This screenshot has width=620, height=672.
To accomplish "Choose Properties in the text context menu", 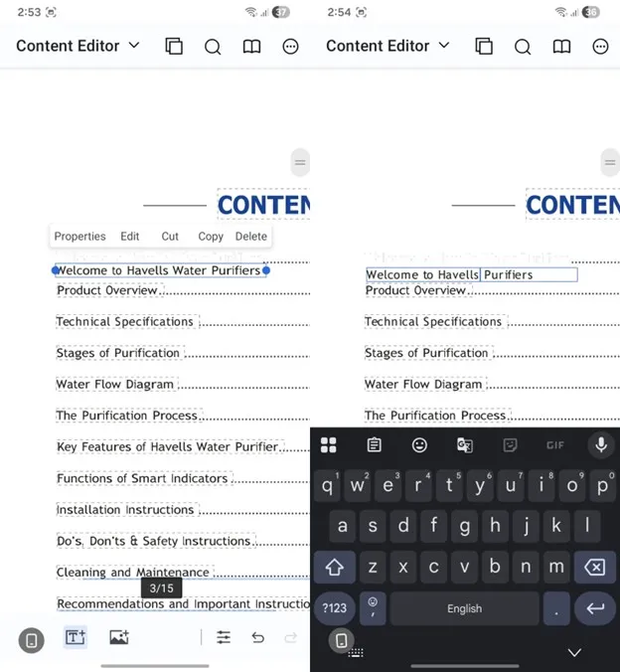I will 79,237.
